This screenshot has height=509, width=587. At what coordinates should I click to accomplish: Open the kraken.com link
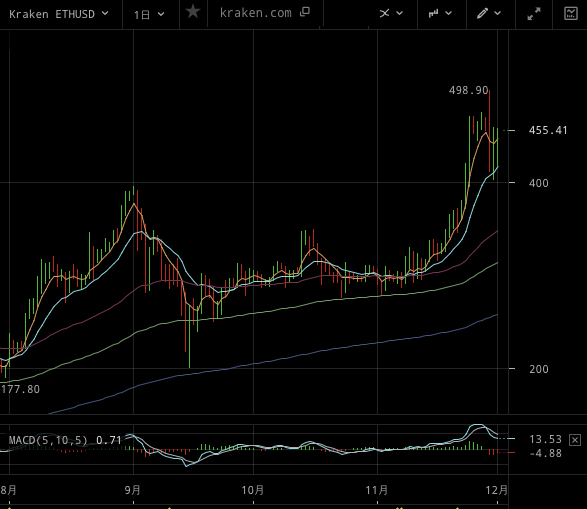(x=256, y=13)
